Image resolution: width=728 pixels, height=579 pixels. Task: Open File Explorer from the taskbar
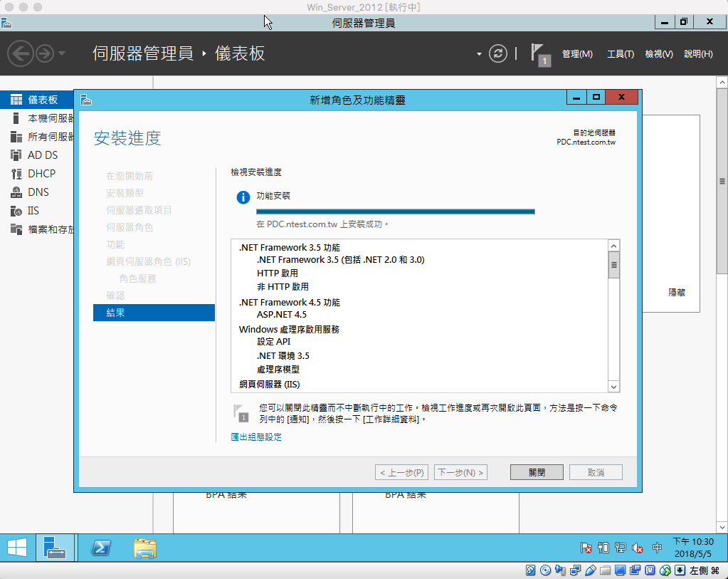click(x=144, y=548)
